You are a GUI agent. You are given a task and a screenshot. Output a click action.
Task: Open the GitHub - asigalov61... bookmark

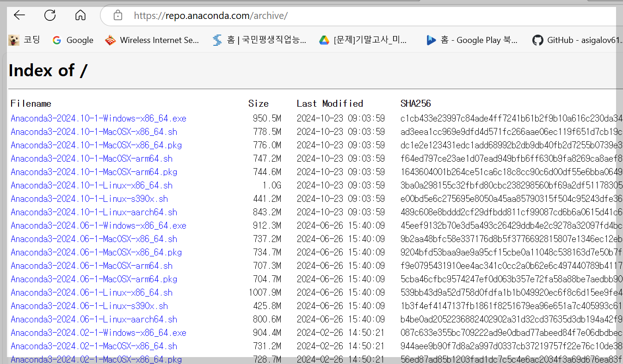click(577, 40)
